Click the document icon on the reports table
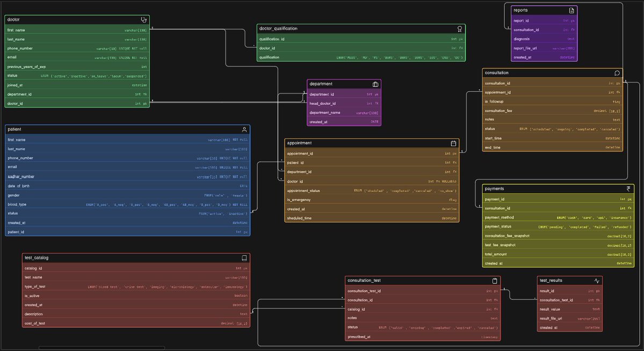 [570, 10]
